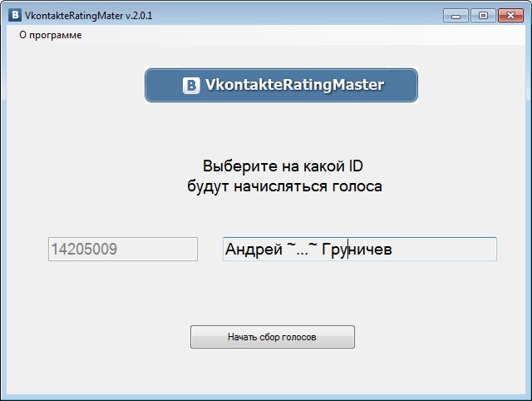Open the О программе menu
The width and height of the screenshot is (532, 401).
click(50, 35)
